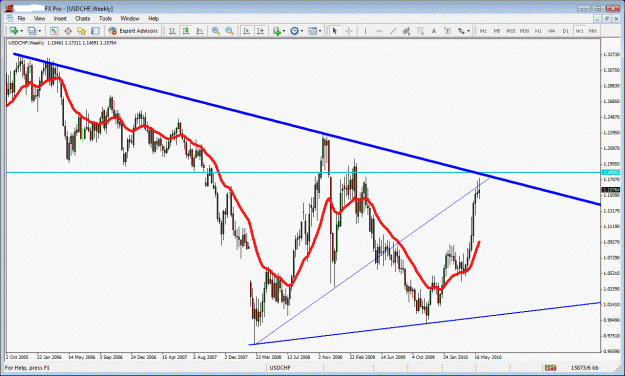This screenshot has width=625, height=376.
Task: Select the horizontal line drawing tool
Action: pos(379,31)
